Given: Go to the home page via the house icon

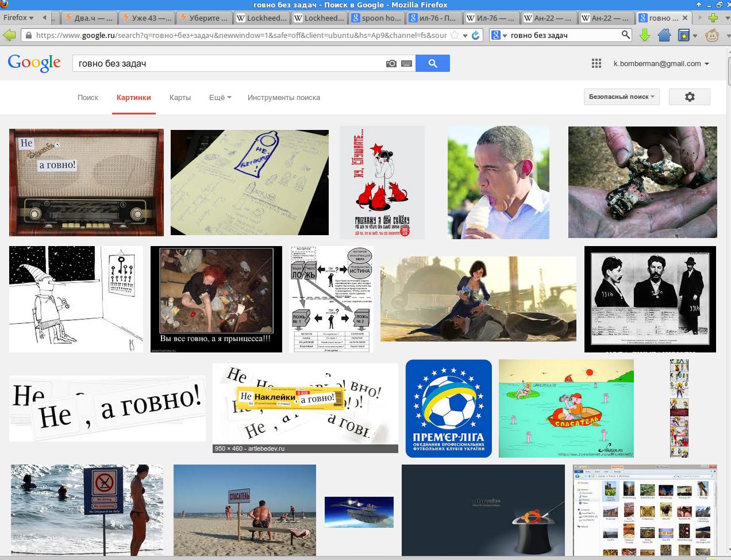Looking at the screenshot, I should tap(664, 36).
